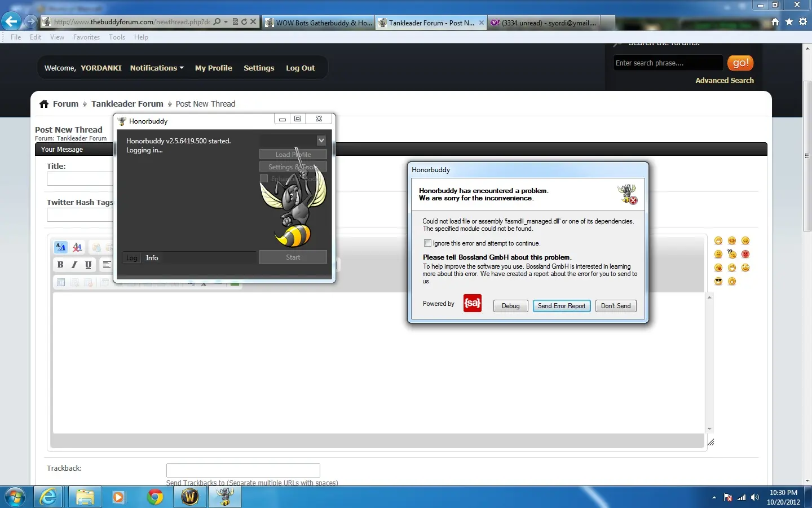Click the Switch Editor Mode icon
The image size is (812, 508).
(61, 247)
